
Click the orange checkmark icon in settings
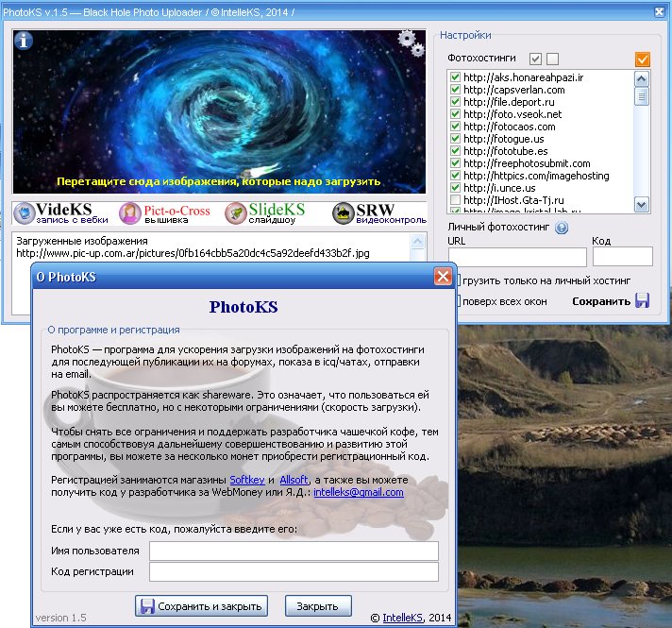click(x=643, y=59)
